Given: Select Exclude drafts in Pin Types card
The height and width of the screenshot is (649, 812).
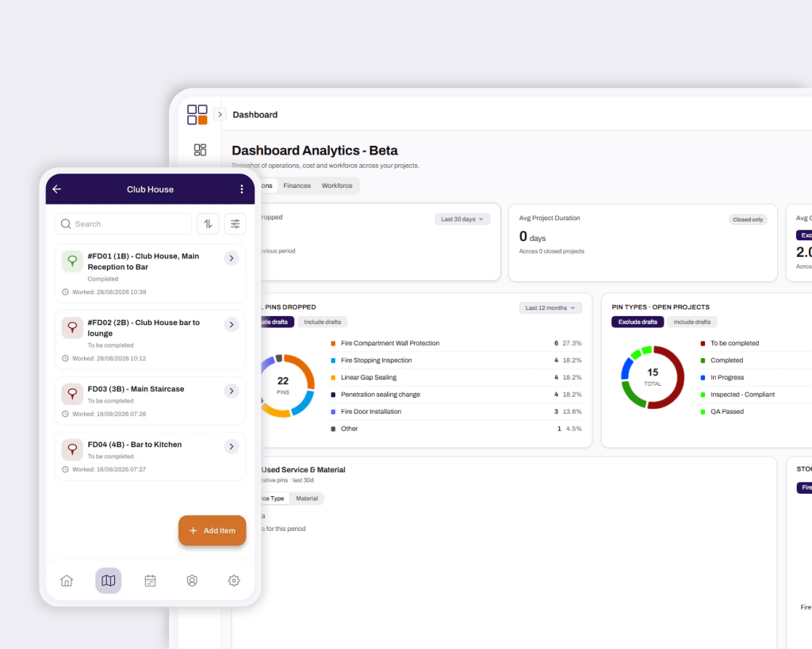Looking at the screenshot, I should click(x=638, y=322).
